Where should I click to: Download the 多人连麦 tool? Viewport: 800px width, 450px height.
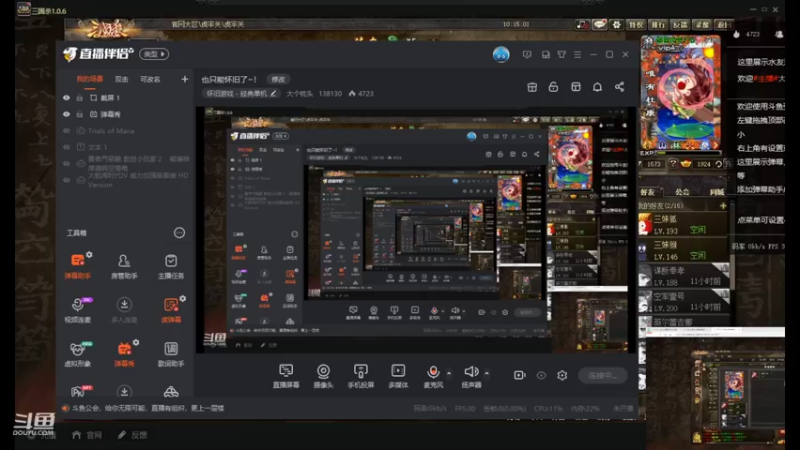tap(124, 309)
